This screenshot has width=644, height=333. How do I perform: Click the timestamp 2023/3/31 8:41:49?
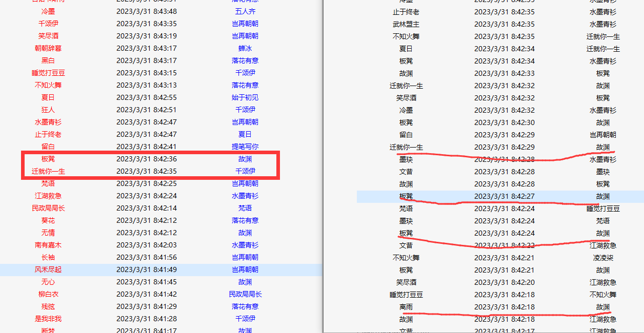point(147,269)
